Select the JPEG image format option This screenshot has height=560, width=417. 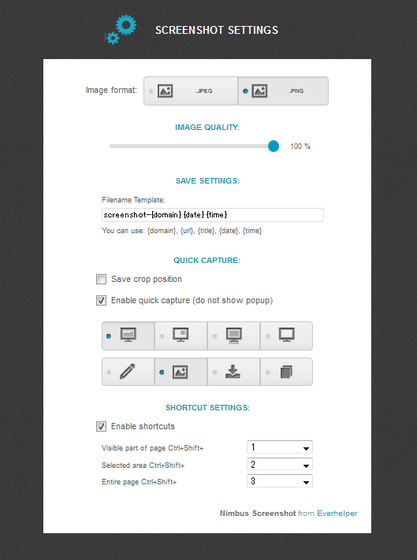coord(191,91)
